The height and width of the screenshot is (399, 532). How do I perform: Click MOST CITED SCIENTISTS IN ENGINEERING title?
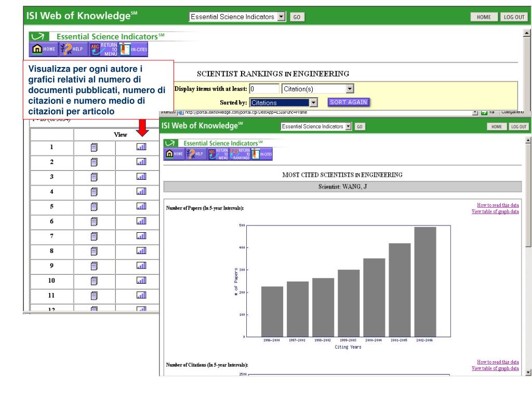tap(342, 175)
